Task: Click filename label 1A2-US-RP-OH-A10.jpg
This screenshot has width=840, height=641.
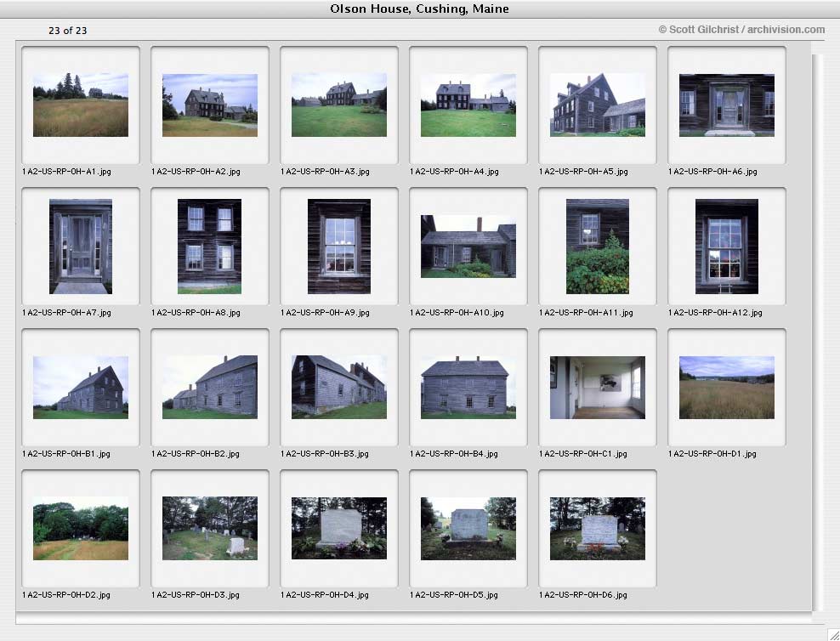Action: tap(457, 313)
